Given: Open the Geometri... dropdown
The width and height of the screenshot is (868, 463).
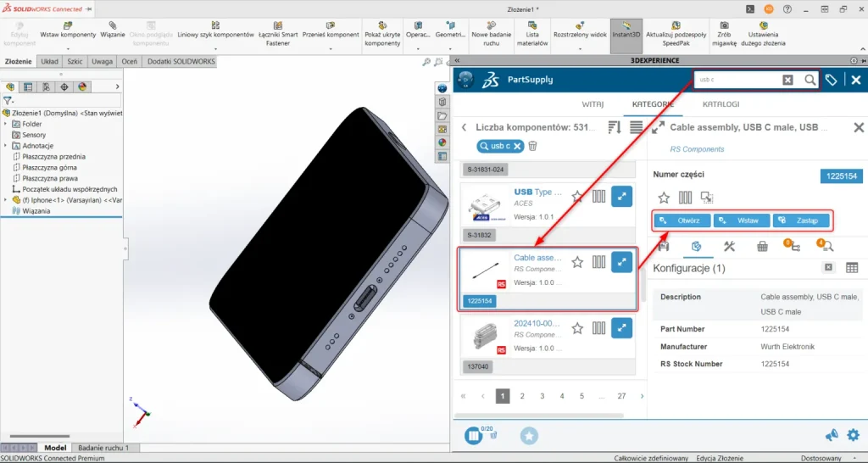Looking at the screenshot, I should point(451,48).
